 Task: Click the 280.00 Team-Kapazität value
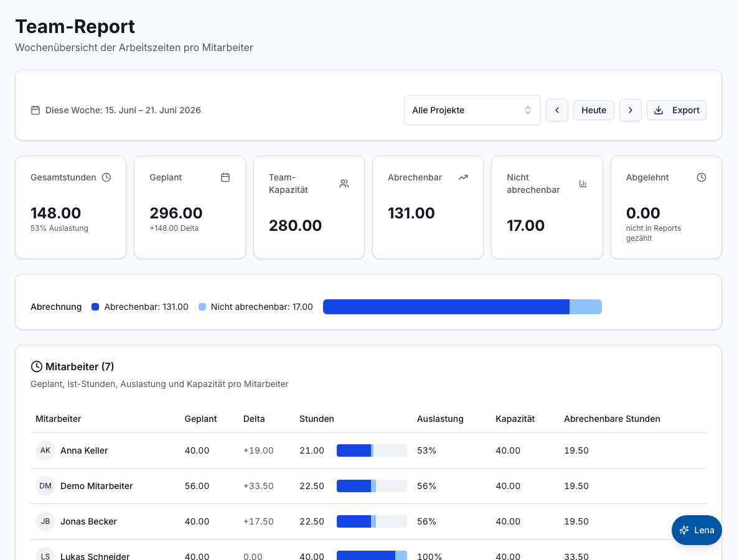tap(295, 225)
